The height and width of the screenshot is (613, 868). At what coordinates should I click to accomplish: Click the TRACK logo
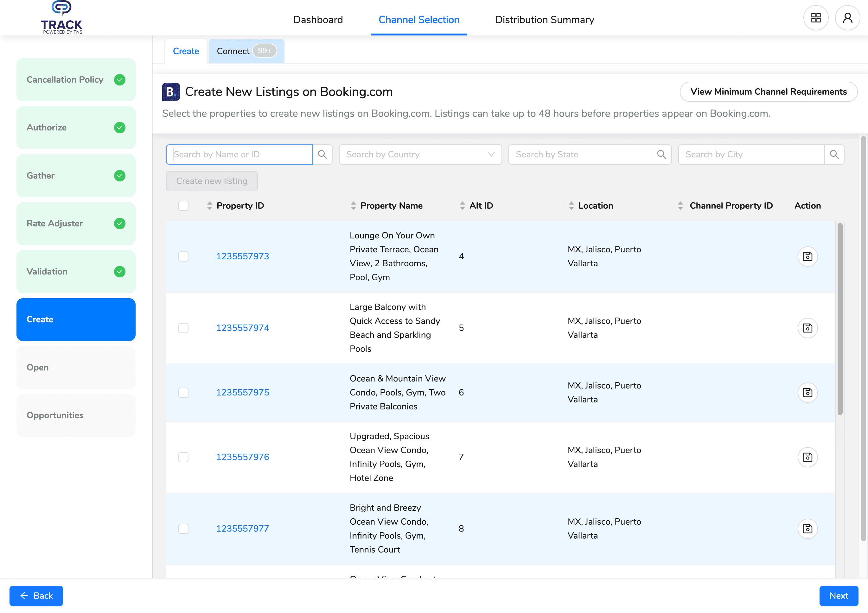point(62,18)
